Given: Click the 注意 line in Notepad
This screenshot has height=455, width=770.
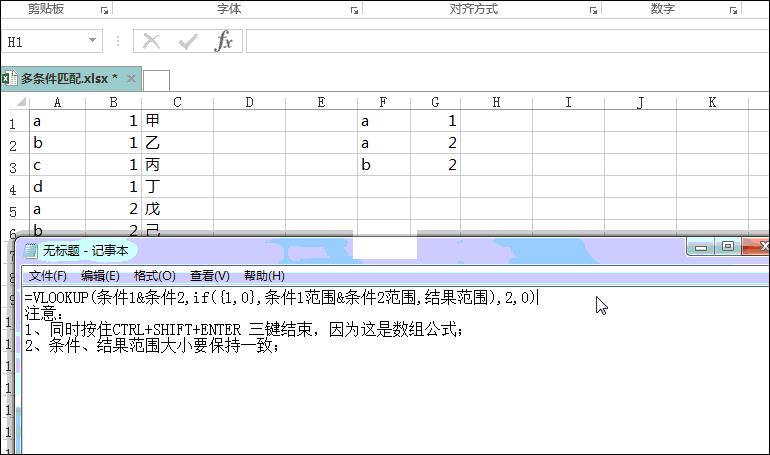Looking at the screenshot, I should click(x=44, y=314).
